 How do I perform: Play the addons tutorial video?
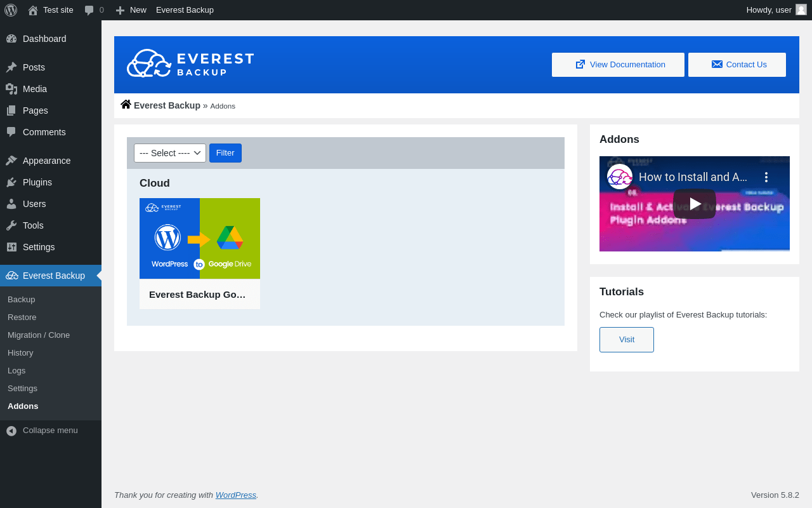tap(695, 204)
